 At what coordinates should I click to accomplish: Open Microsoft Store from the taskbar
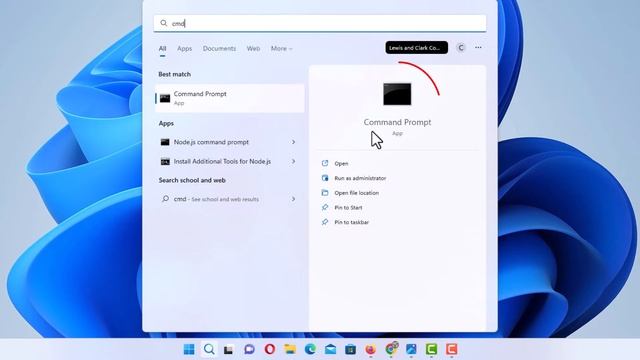tap(350, 349)
